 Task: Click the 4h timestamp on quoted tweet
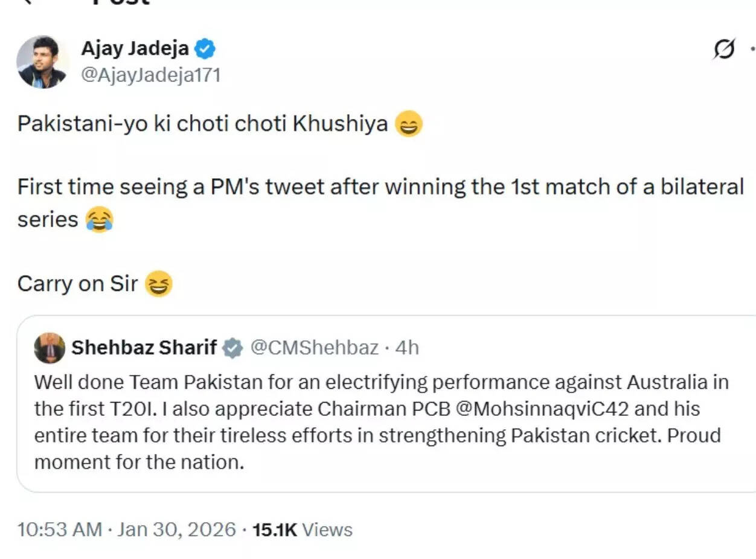click(408, 347)
